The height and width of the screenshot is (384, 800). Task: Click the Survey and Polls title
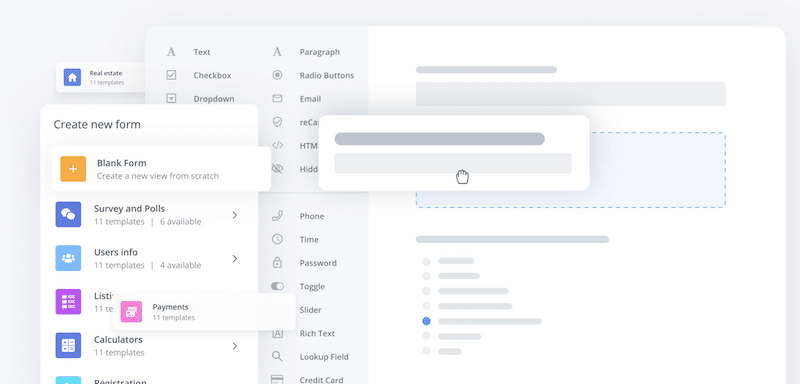(x=129, y=209)
